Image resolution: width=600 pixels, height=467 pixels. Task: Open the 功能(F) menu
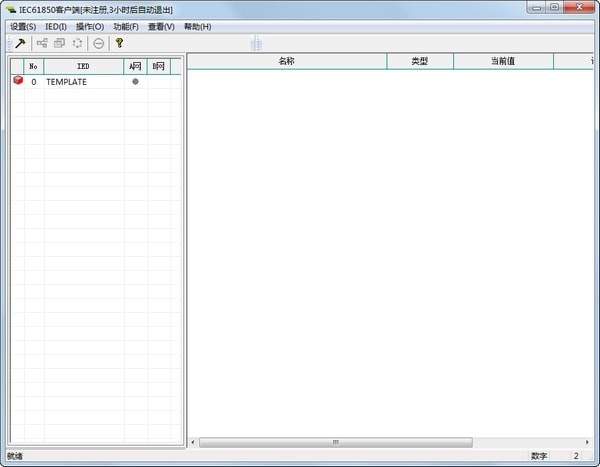126,26
